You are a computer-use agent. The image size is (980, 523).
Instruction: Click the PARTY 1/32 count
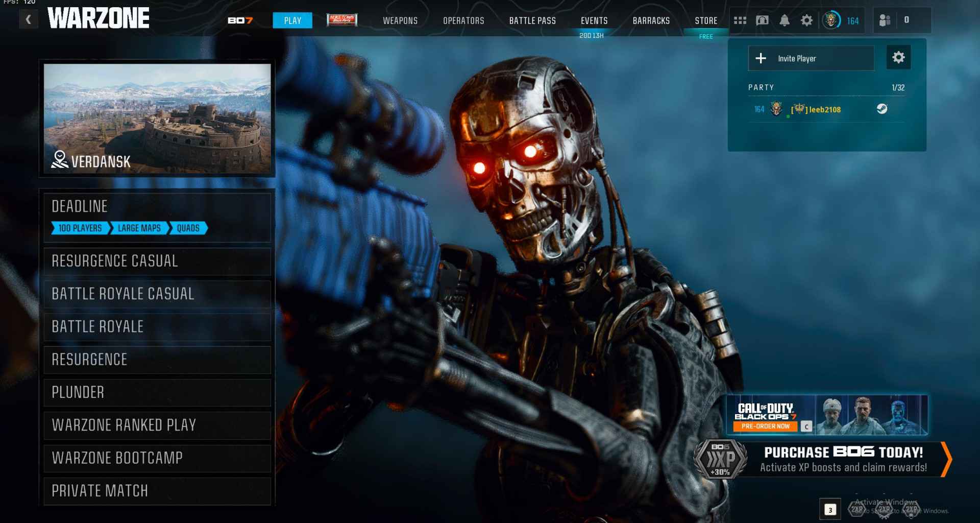898,88
